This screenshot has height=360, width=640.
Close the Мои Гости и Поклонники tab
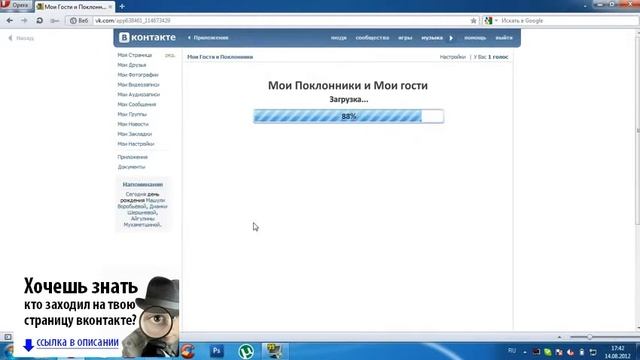pos(110,7)
